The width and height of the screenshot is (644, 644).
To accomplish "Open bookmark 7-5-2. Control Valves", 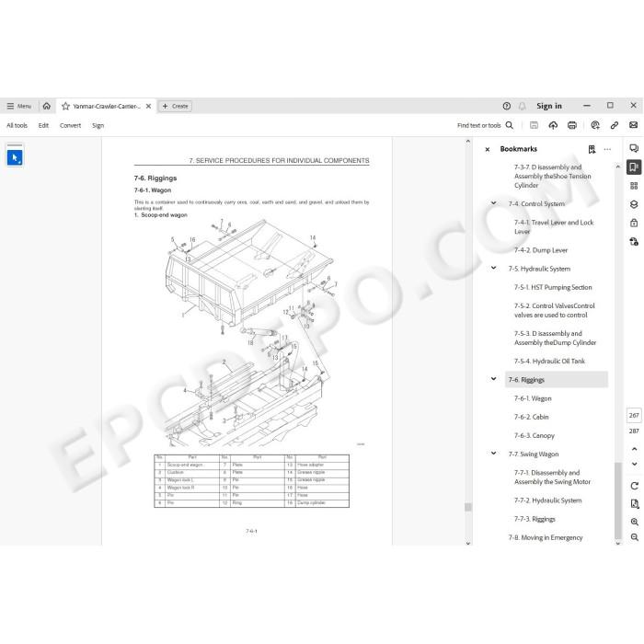I will pos(554,311).
